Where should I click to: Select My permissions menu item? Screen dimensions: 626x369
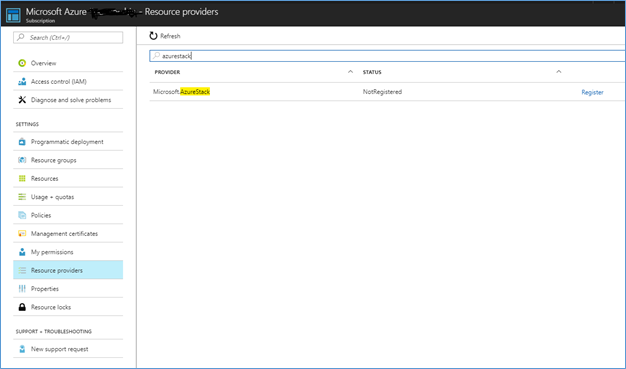(68, 252)
